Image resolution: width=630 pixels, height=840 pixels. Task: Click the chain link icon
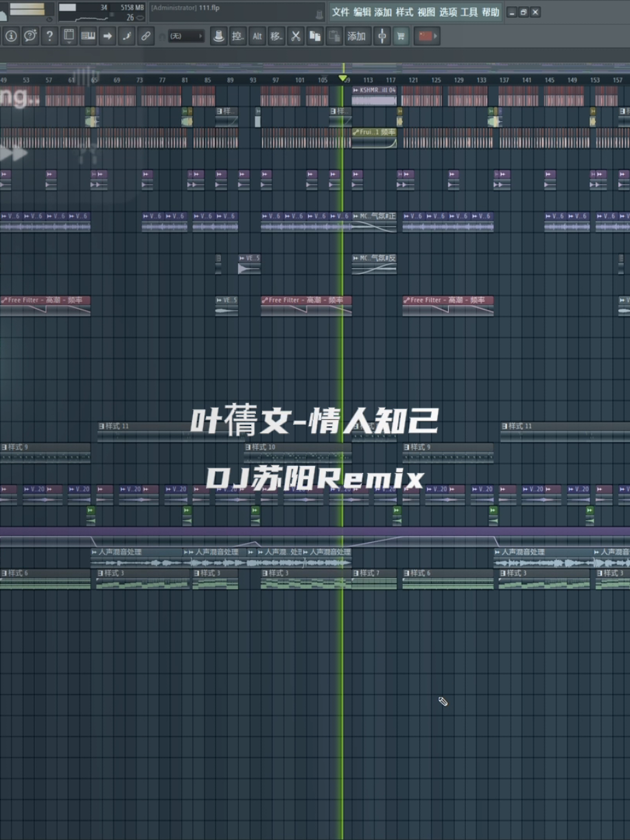coord(145,36)
